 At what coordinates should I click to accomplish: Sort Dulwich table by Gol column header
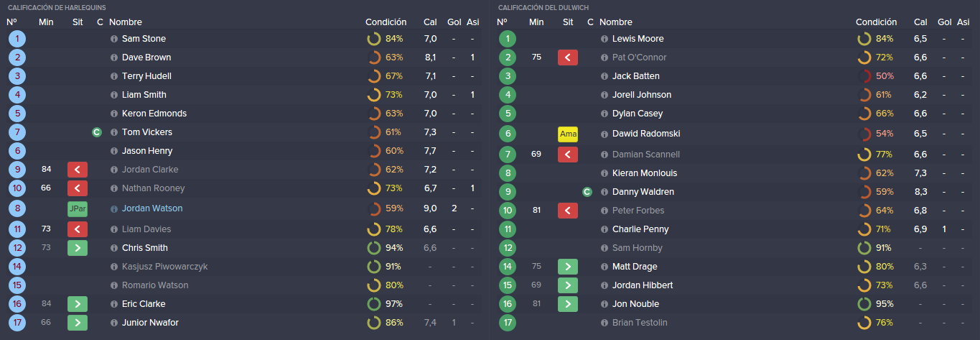point(945,22)
